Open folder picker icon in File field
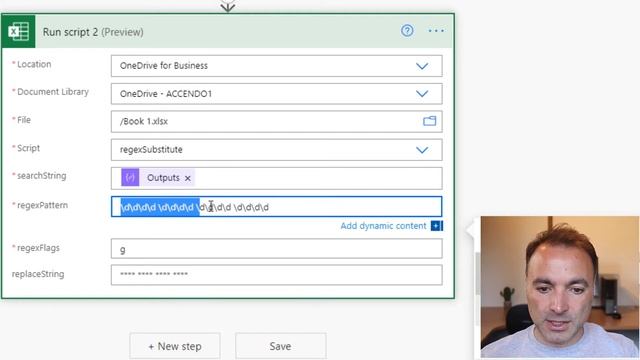Viewport: 640px width, 360px height. pyautogui.click(x=429, y=121)
